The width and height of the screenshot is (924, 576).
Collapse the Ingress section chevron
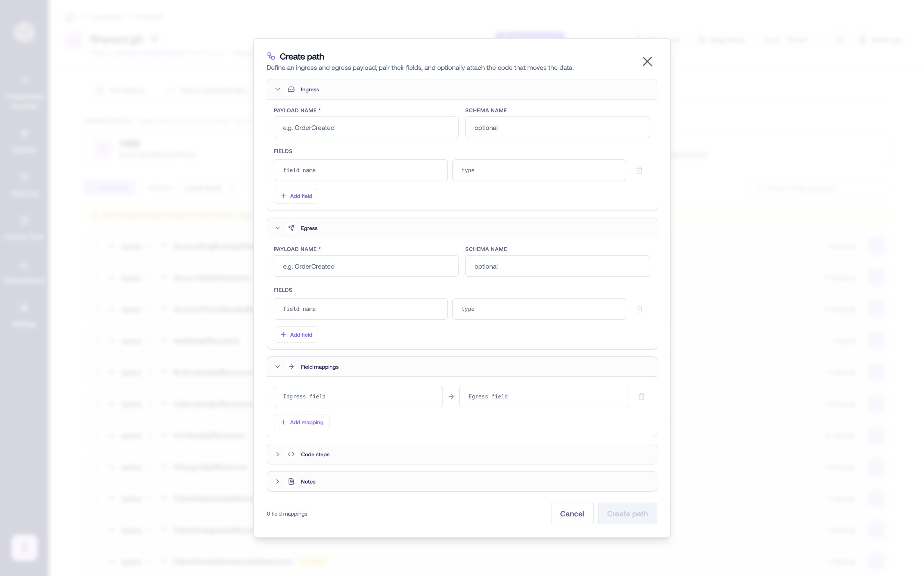(278, 89)
